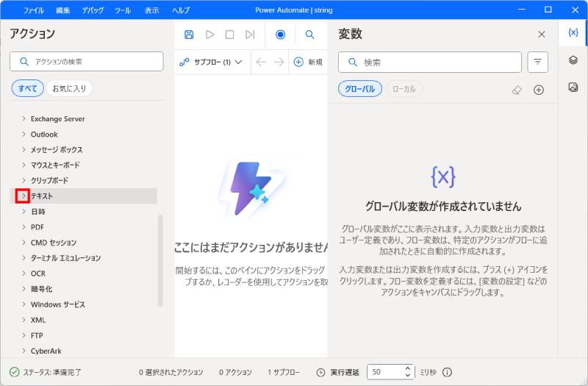The width and height of the screenshot is (588, 386).
Task: Focus the variables 検索 field
Action: 430,62
